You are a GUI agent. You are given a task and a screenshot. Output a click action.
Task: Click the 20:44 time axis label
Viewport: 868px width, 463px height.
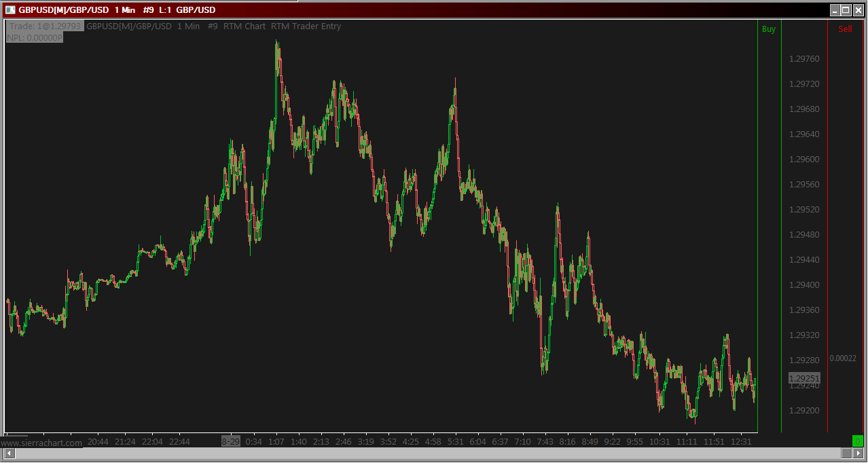point(98,441)
